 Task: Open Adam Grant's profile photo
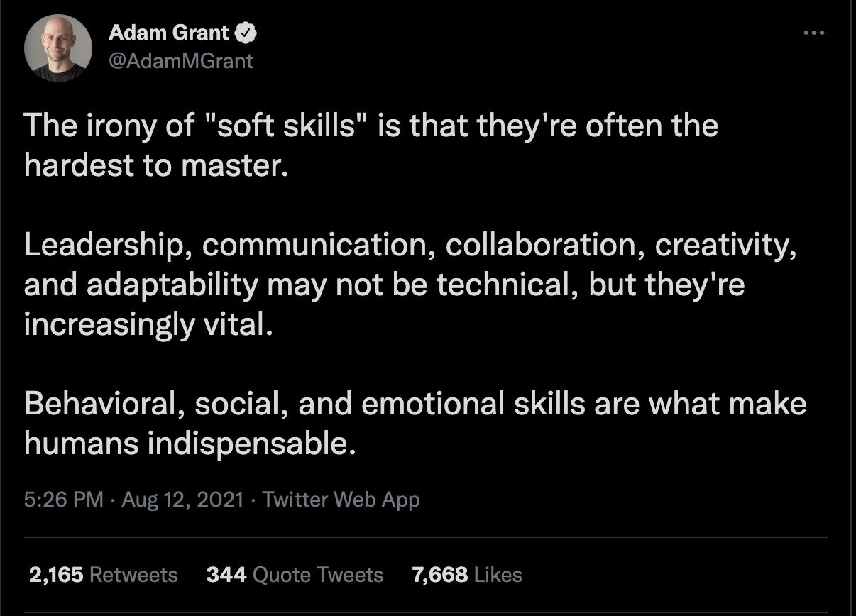[58, 48]
